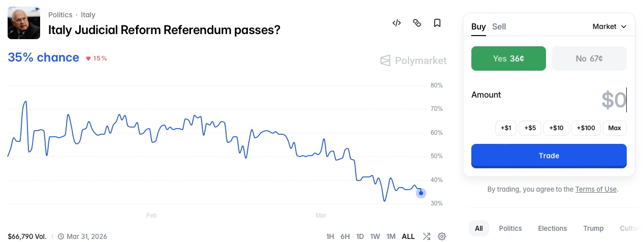Click the shuffle arrows chart icon
This screenshot has height=242, width=644.
(x=427, y=236)
